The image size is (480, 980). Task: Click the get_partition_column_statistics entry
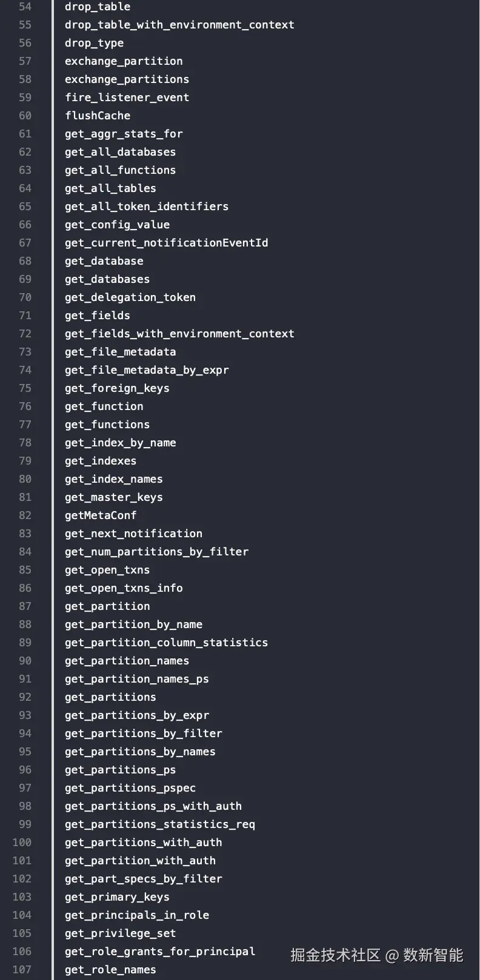tap(166, 643)
